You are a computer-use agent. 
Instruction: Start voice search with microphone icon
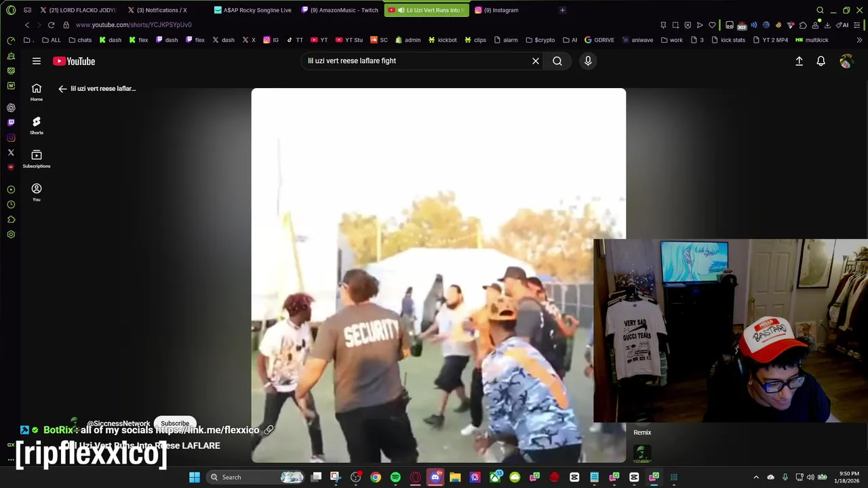(588, 61)
